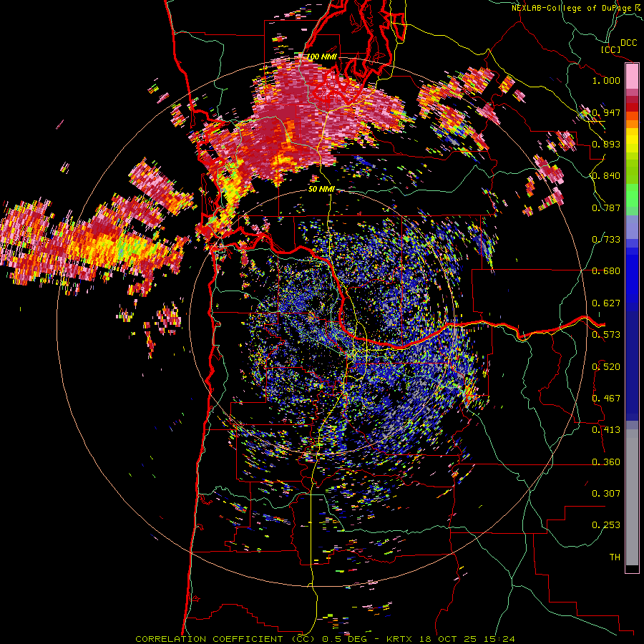Viewport: 644px width, 644px height.
Task: Click the 0.253 scale value
Action: [x=606, y=525]
